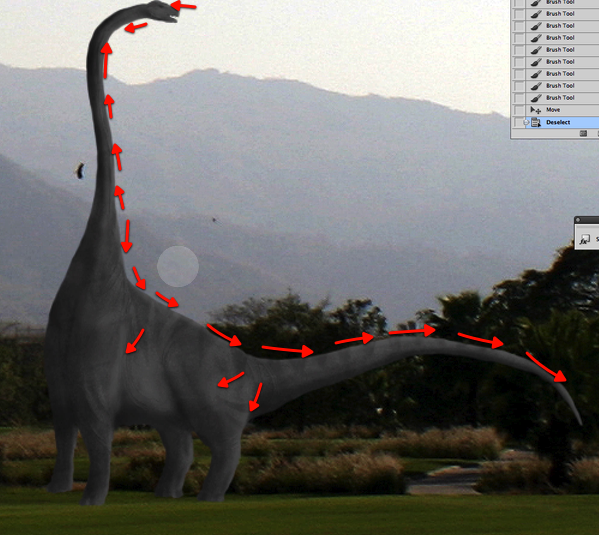Set history brush source box for Move state
Image resolution: width=599 pixels, height=535 pixels.
[x=518, y=110]
